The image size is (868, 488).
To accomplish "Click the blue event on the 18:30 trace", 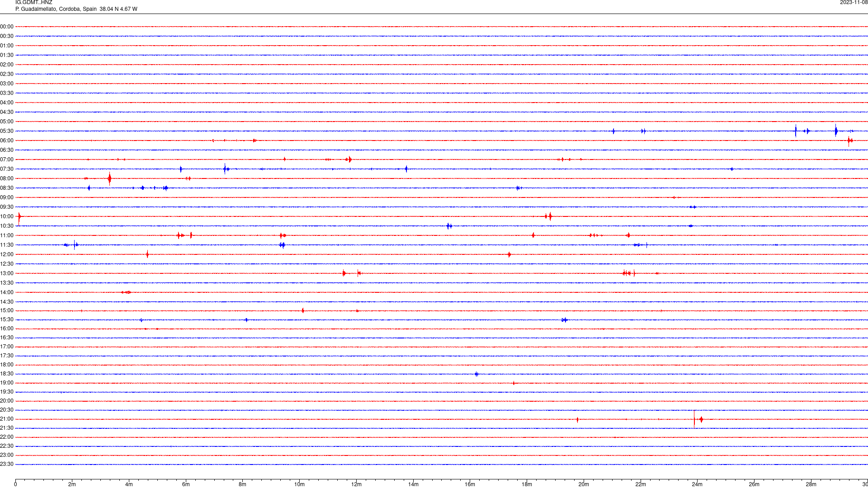I will [476, 374].
